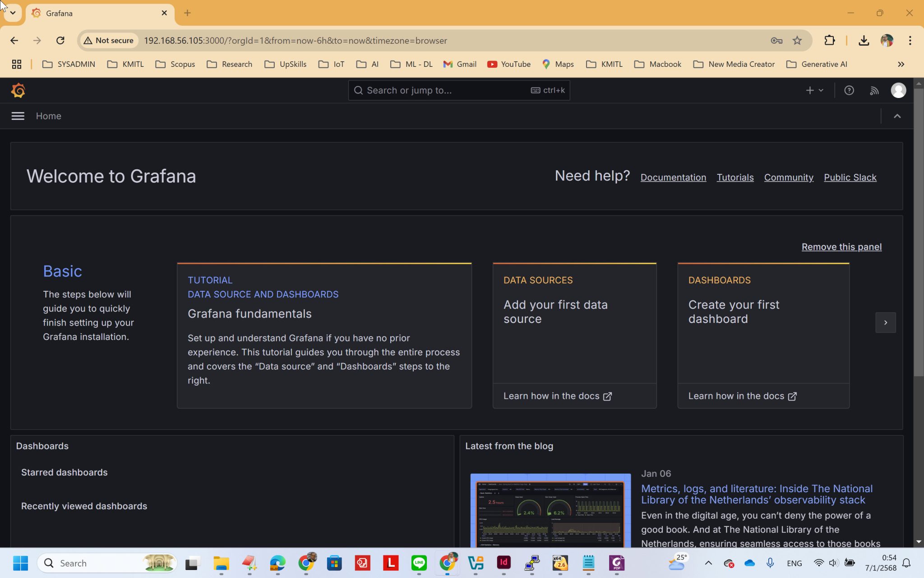This screenshot has width=924, height=578.
Task: Open the Documentation link
Action: (x=673, y=177)
